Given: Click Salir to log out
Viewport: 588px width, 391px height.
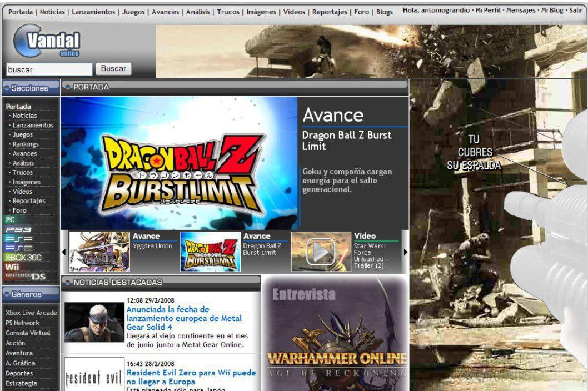Looking at the screenshot, I should pyautogui.click(x=576, y=10).
